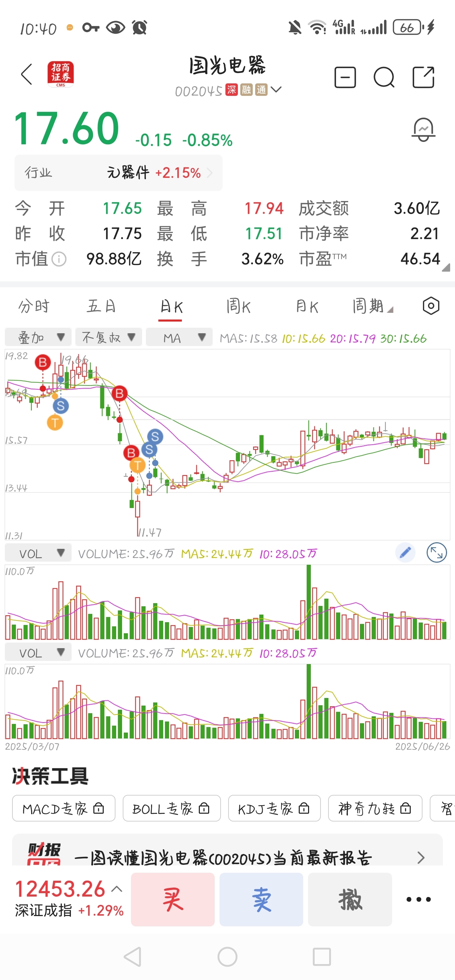Expand stock code 002045 dropdown chevron
Viewport: 455px width, 980px height.
(x=276, y=89)
